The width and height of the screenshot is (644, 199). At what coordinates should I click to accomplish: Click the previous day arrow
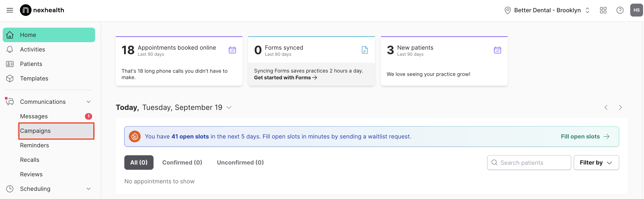pos(606,108)
